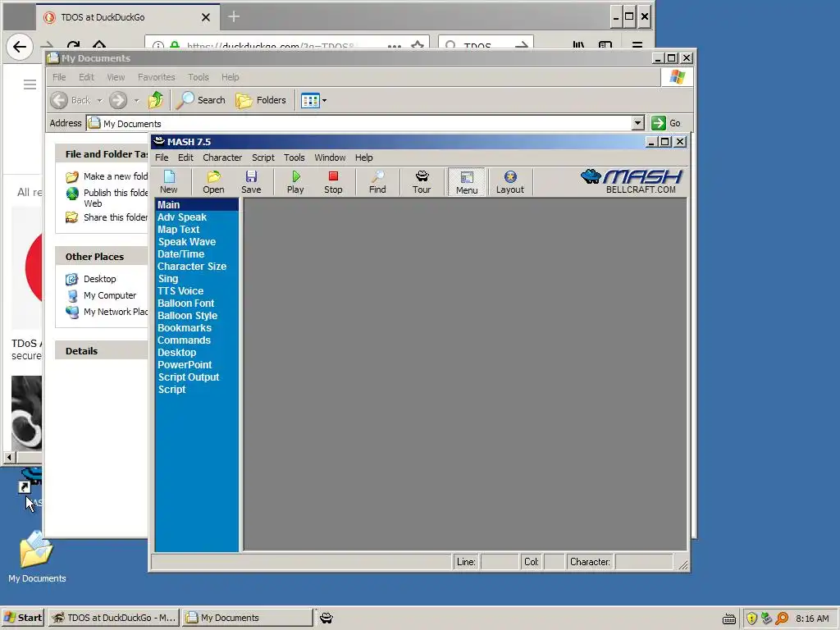
Task: Click the My Documents taskbar button
Action: 247,618
